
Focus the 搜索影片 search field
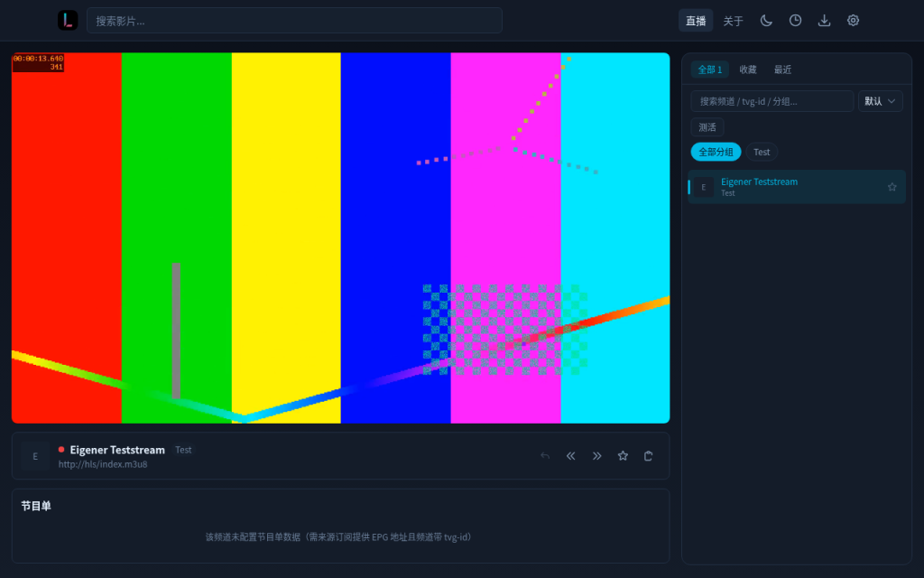295,21
